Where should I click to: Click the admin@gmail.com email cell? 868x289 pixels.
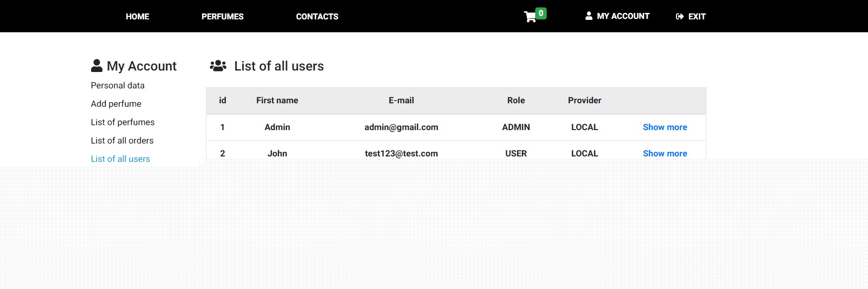[x=401, y=127]
